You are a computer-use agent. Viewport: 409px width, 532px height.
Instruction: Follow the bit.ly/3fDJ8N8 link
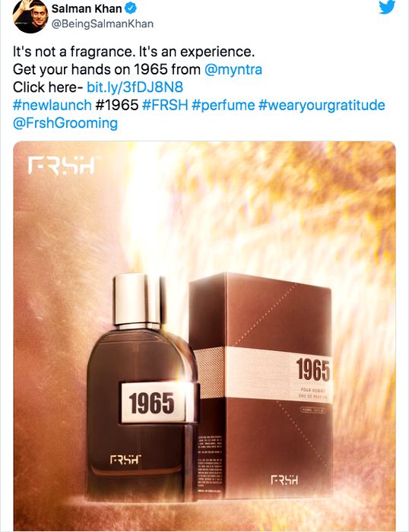pyautogui.click(x=135, y=87)
